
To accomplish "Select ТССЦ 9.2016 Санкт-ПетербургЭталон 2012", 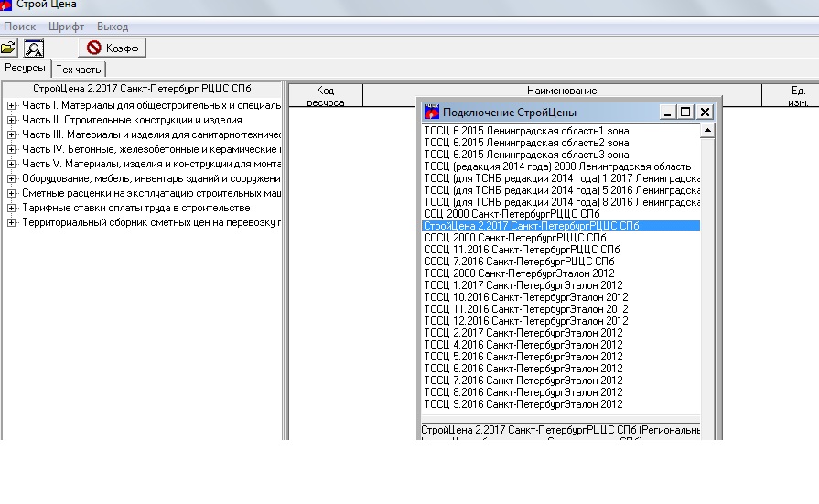I will (560, 405).
